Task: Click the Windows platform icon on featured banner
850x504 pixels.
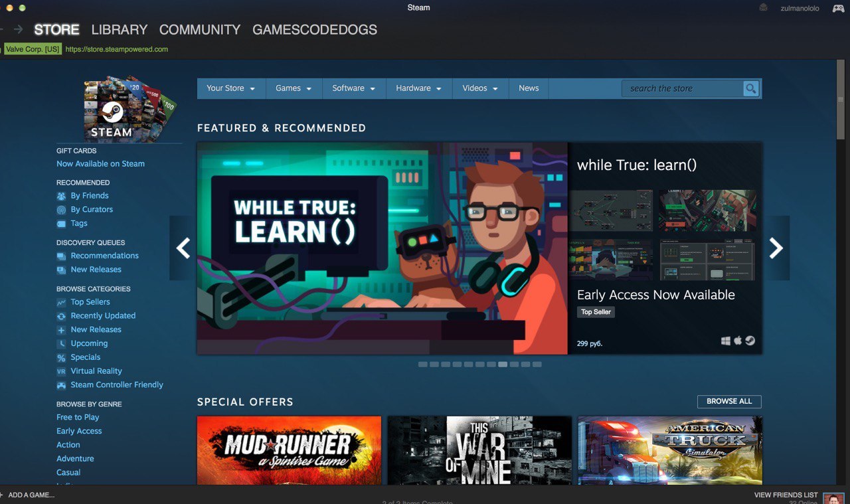Action: point(725,340)
